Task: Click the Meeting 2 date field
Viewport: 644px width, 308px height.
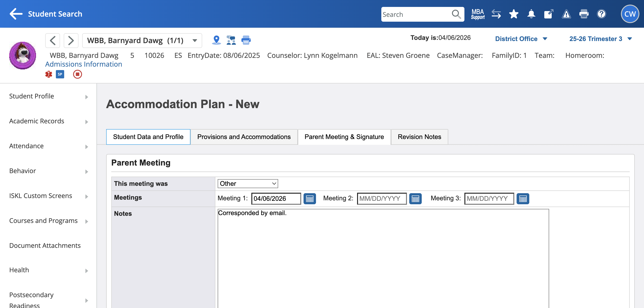Action: point(382,199)
